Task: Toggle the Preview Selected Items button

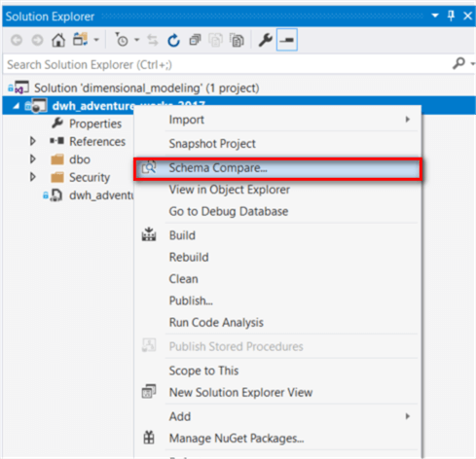Action: [287, 40]
